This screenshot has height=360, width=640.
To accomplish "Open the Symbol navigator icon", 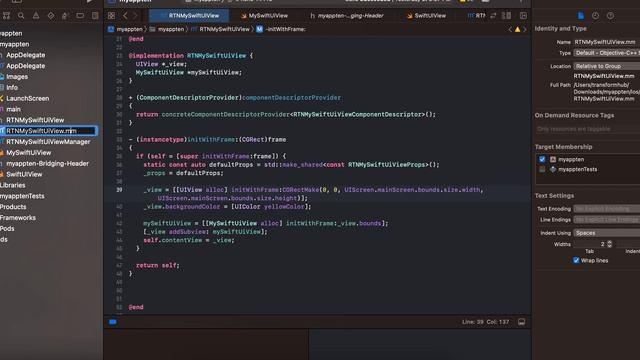I will click(x=7, y=16).
